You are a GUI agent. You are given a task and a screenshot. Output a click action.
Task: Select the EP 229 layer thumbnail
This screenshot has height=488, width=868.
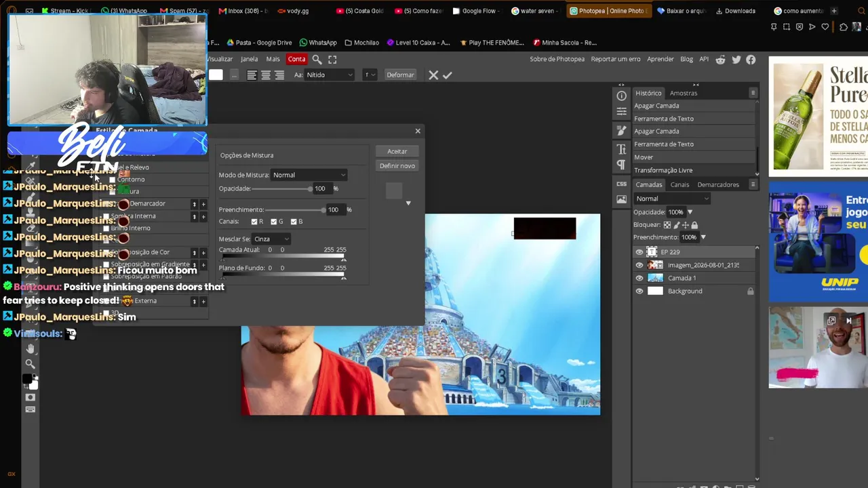[x=652, y=252]
